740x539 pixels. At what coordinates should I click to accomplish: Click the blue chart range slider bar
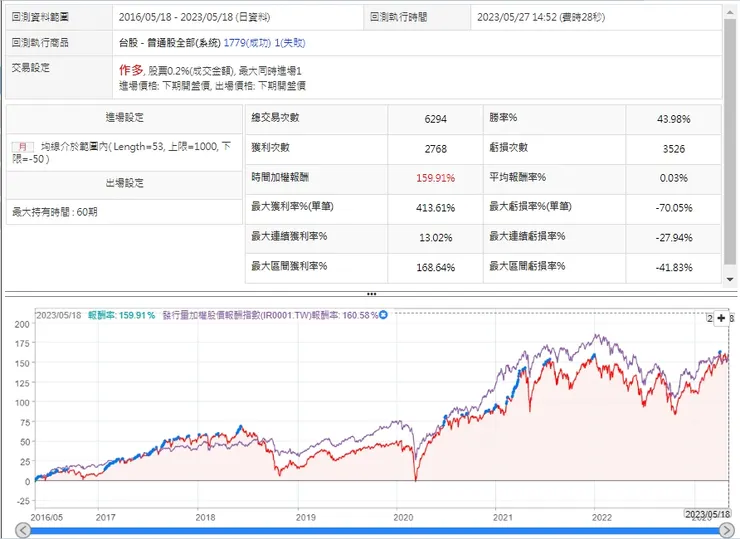point(374,531)
